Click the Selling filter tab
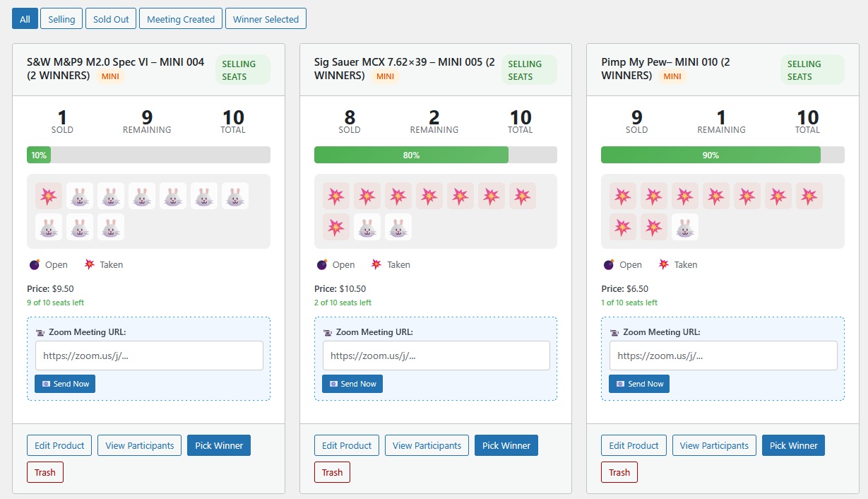 click(x=61, y=18)
